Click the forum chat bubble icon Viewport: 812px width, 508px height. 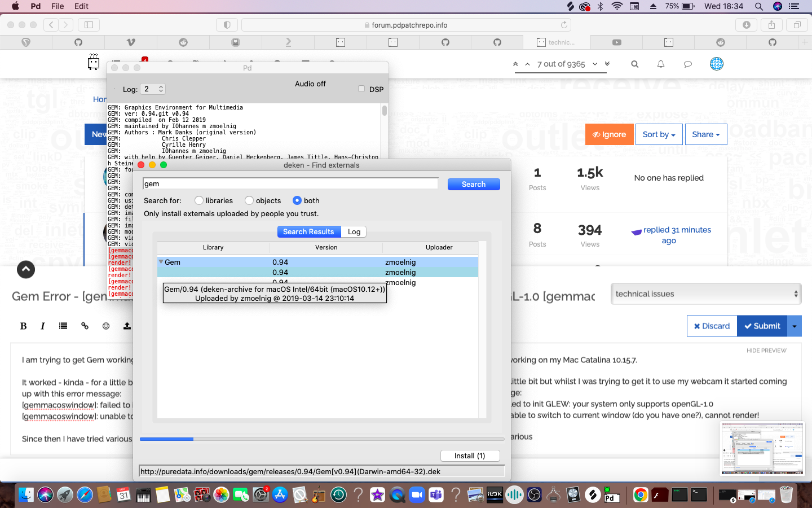click(x=687, y=64)
